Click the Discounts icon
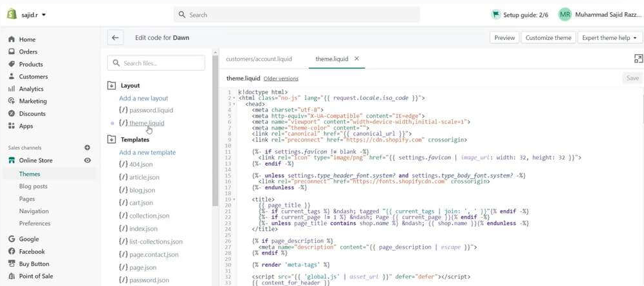 (12, 113)
